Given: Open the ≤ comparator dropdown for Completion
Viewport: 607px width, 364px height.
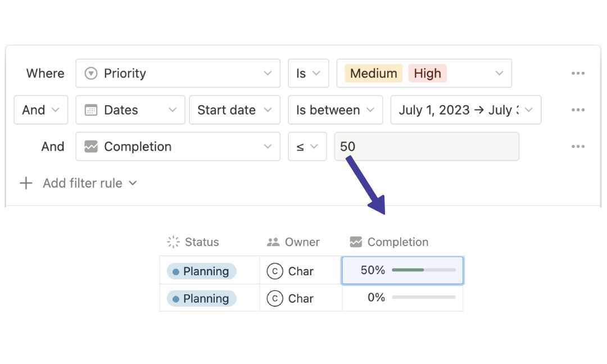Looking at the screenshot, I should pos(307,147).
